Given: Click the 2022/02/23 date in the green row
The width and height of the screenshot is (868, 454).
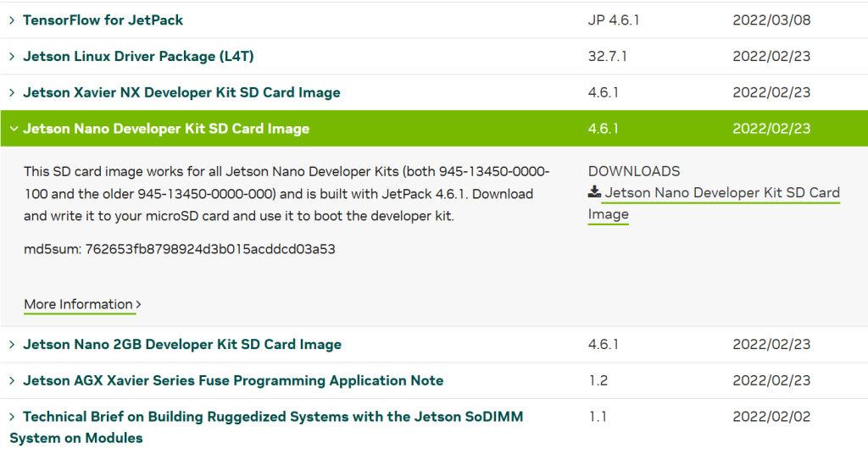Looking at the screenshot, I should [771, 129].
